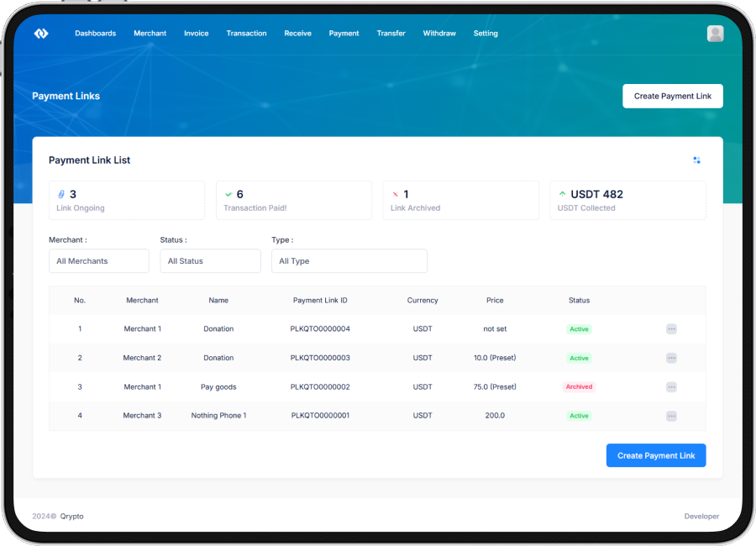This screenshot has width=756, height=546.
Task: Open the actions menu for Nothing Phone 1 row
Action: click(671, 416)
